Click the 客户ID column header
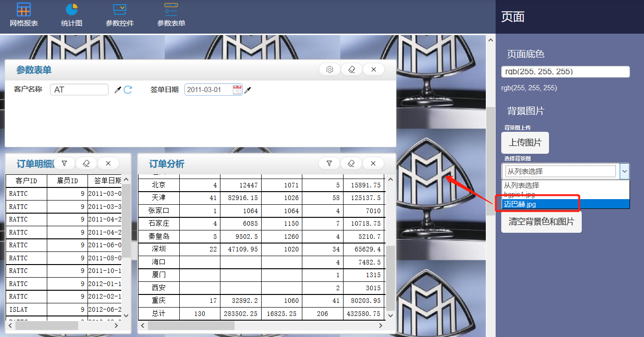Viewport: 644px width, 337px height. (x=26, y=181)
